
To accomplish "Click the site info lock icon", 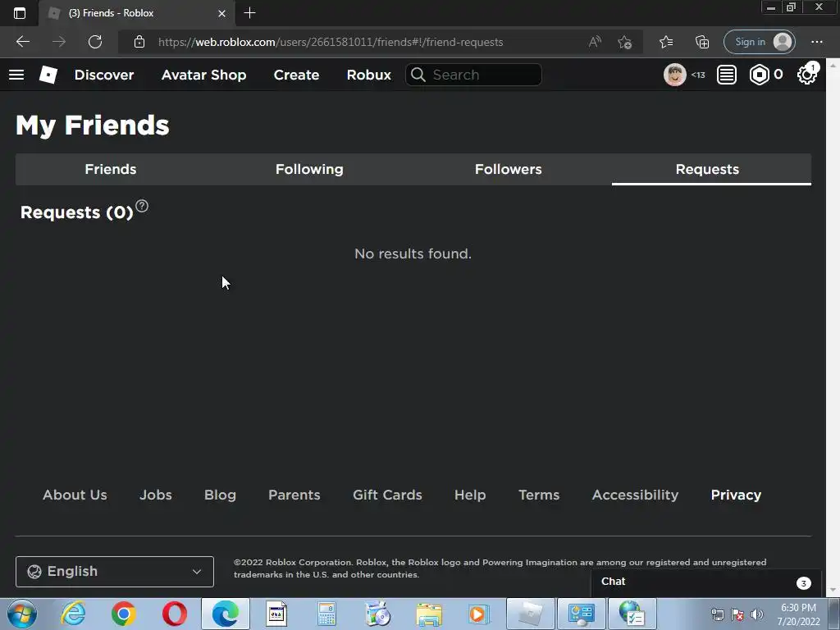I will (x=139, y=42).
